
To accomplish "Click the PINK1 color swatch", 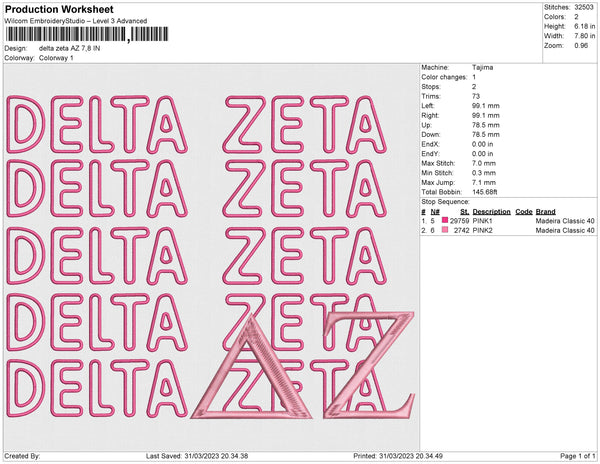I will (445, 220).
